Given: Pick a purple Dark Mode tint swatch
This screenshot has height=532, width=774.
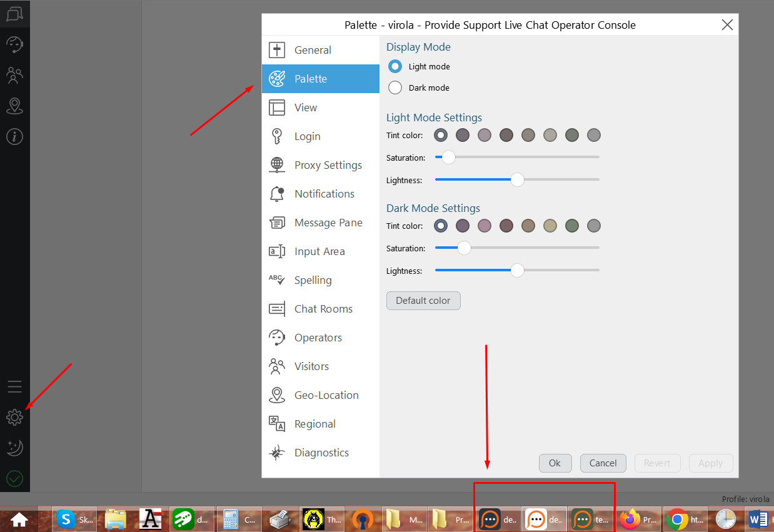Looking at the screenshot, I should pos(463,226).
